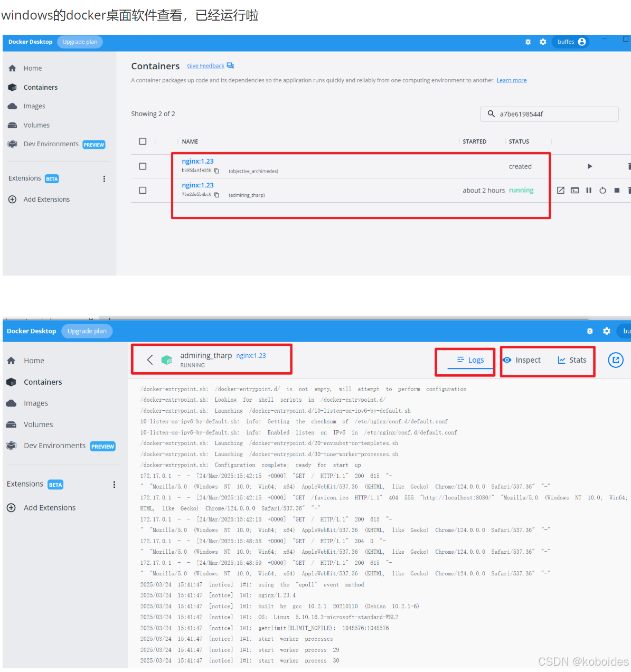Open admiring_tharp container in browser icon
Screen dimensions: 631x672
tap(561, 191)
